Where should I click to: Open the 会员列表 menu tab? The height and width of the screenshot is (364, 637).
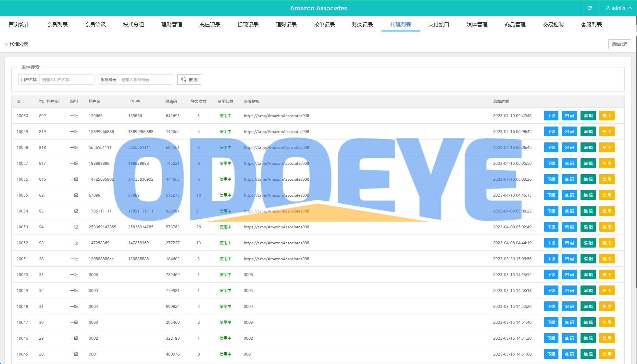(x=57, y=25)
